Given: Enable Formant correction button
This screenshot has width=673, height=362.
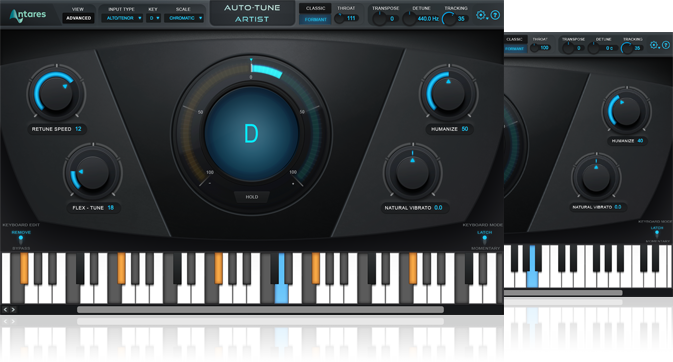Looking at the screenshot, I should coord(315,19).
